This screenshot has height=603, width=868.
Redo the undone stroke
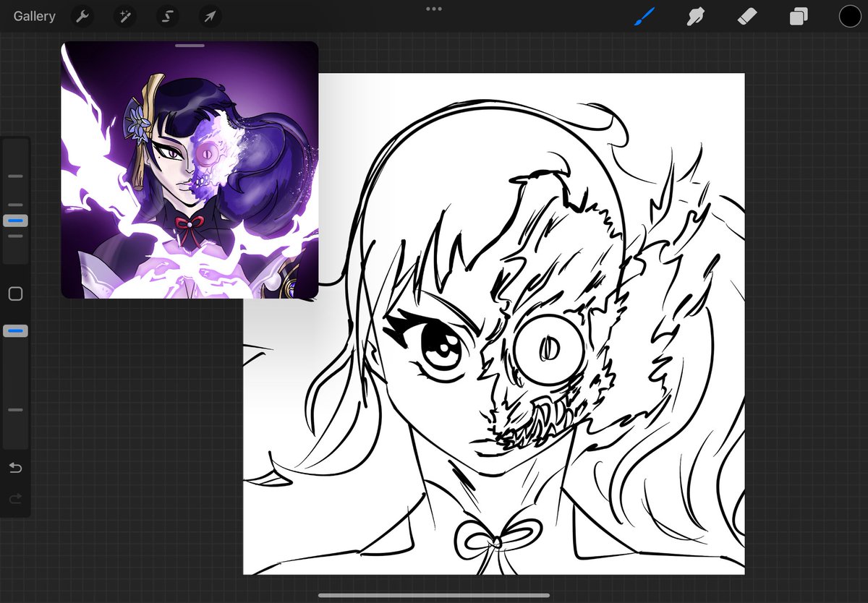[15, 499]
